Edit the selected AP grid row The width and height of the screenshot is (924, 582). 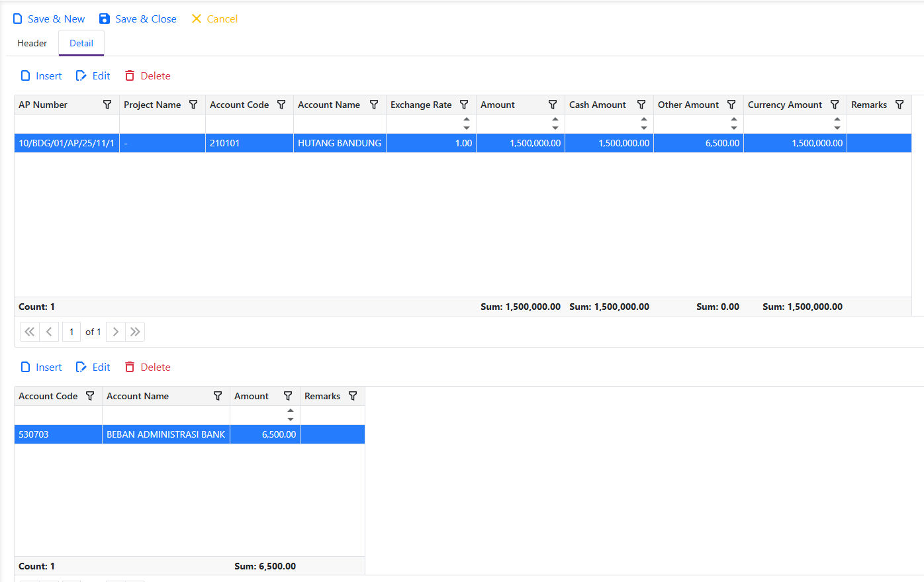click(x=93, y=75)
